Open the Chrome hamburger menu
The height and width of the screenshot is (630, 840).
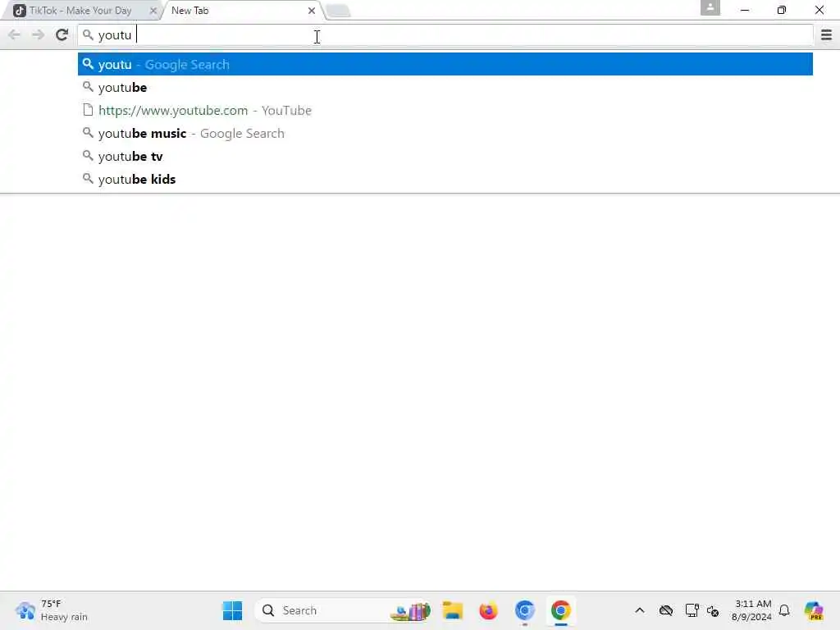(x=826, y=35)
